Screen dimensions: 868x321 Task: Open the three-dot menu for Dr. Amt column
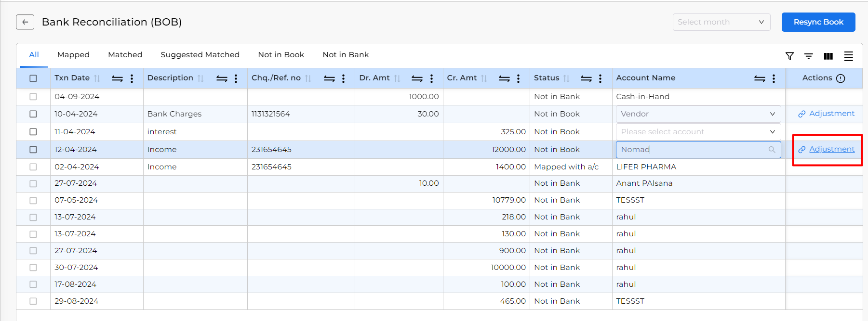coord(431,78)
